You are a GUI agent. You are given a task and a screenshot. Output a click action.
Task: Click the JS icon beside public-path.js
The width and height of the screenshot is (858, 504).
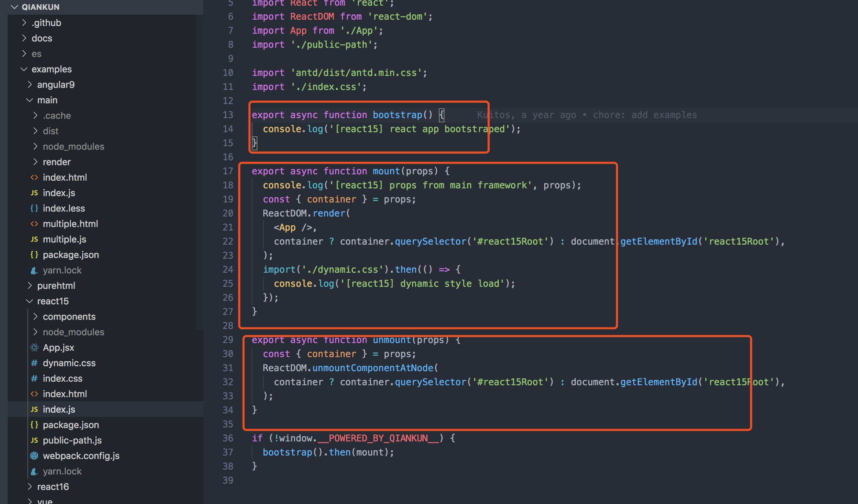(34, 440)
